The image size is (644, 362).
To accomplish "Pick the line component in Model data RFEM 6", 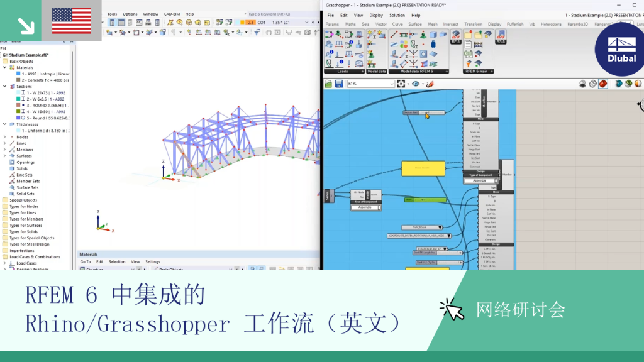I will coord(394,35).
